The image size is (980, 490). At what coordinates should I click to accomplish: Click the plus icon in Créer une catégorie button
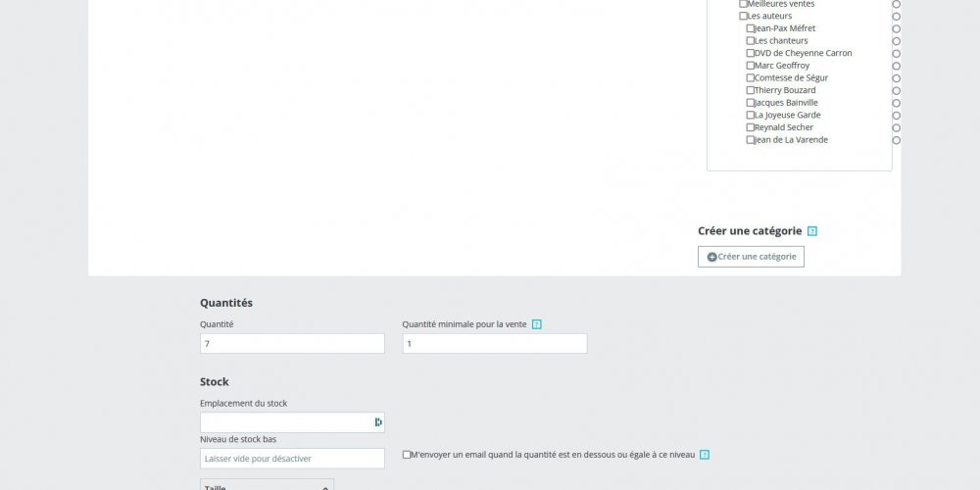712,257
